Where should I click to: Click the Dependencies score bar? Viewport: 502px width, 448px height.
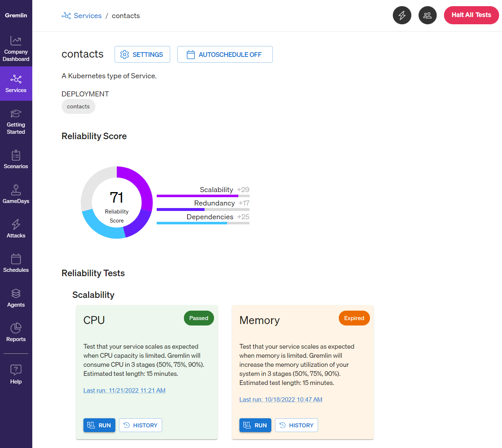(x=203, y=223)
